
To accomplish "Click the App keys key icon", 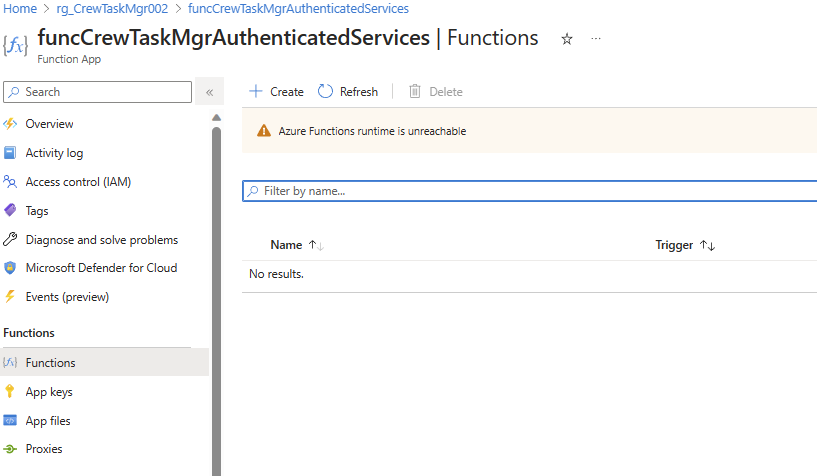I will coord(10,392).
